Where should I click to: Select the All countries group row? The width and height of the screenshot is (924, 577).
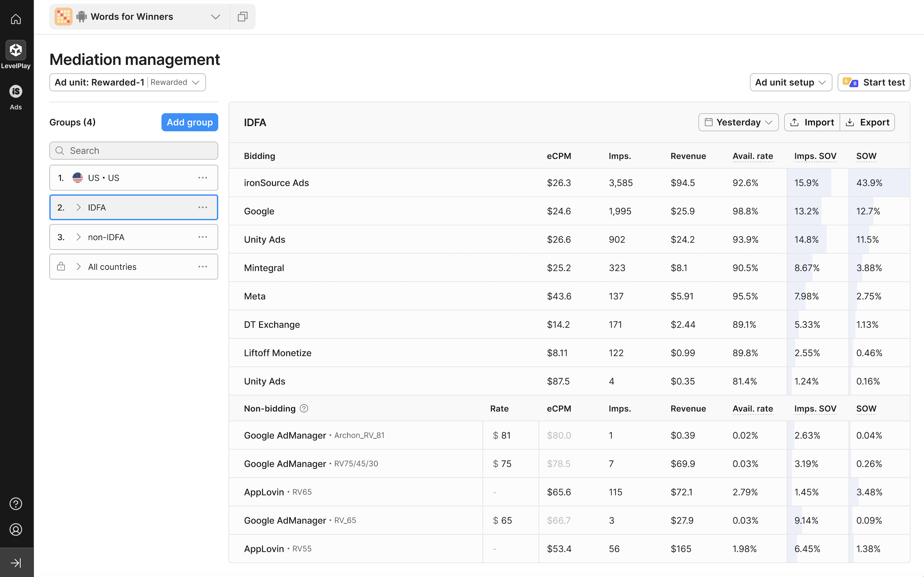point(133,267)
